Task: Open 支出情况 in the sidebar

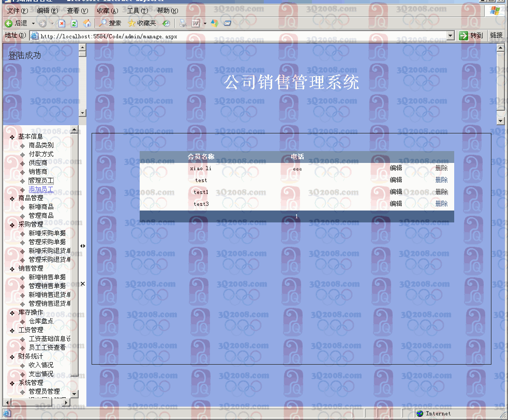Action: tap(41, 374)
